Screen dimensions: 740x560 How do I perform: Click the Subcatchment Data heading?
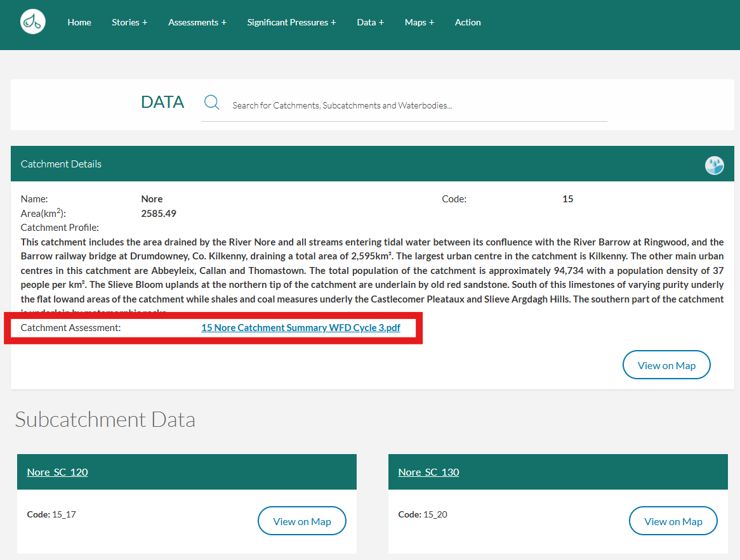click(x=105, y=419)
